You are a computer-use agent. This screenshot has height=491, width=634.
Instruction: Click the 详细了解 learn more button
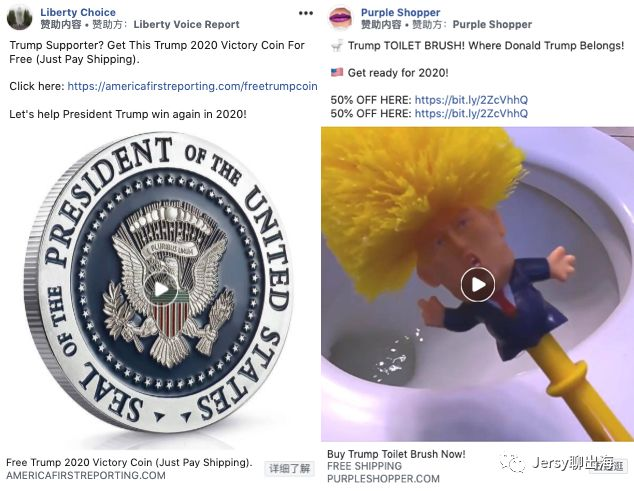[x=290, y=468]
